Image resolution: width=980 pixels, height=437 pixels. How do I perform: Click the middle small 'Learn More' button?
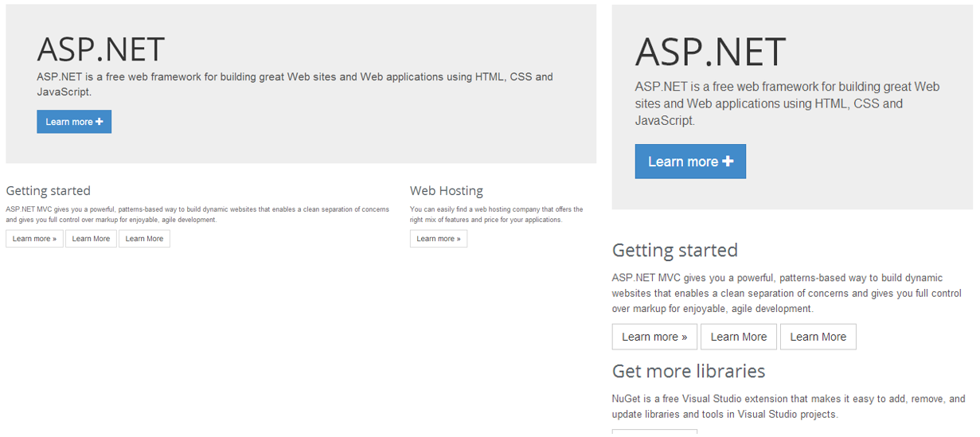click(91, 239)
